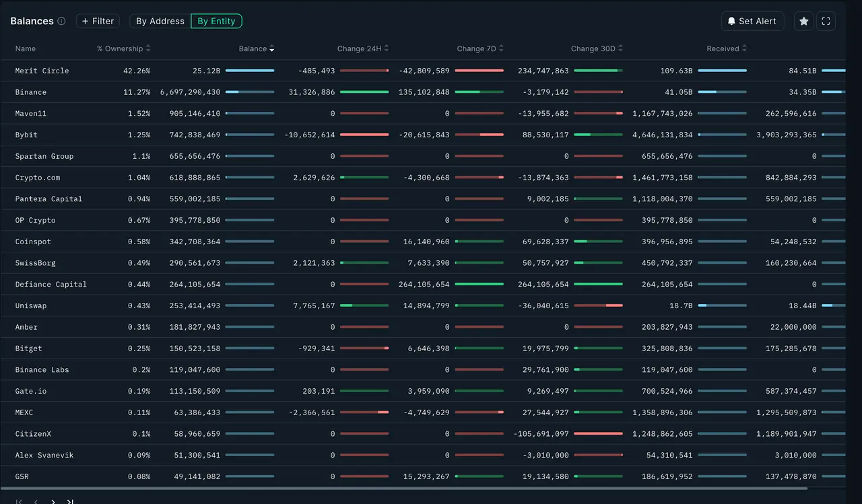Screen dimensions: 862x504
Task: Select Crypto.com entity name
Action: click(x=38, y=178)
